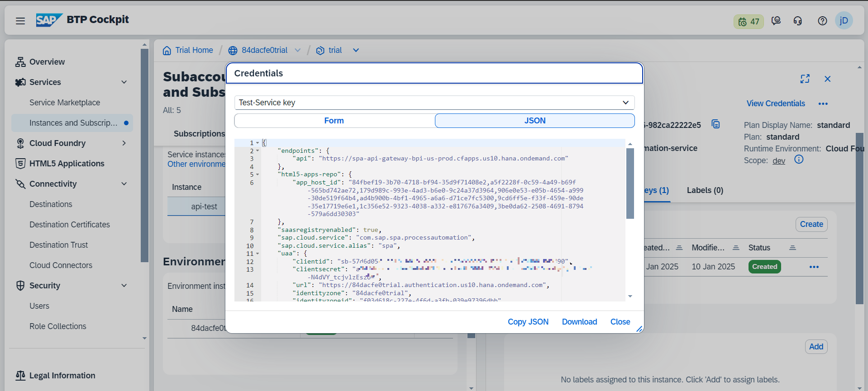Open the 84dacfe0trial breadcrumb dropdown
Image resolution: width=868 pixels, height=391 pixels.
tap(297, 50)
